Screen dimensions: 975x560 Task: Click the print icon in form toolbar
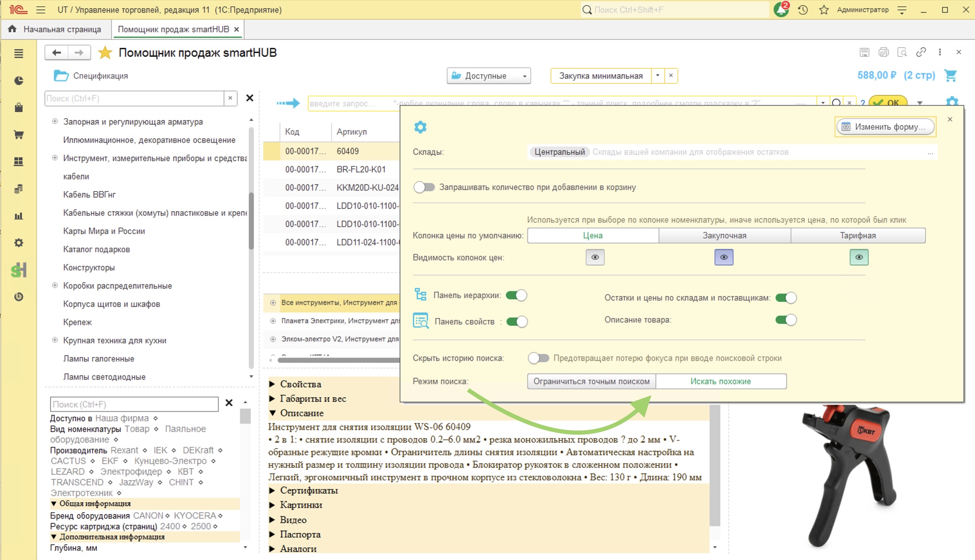click(x=883, y=52)
